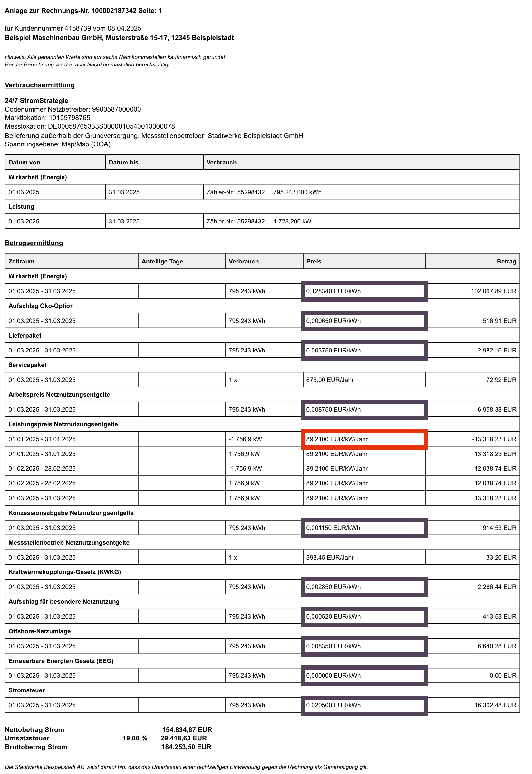Select the Servicepaket price 875,00 EUR/Jahr
The image size is (532, 774).
click(x=330, y=380)
